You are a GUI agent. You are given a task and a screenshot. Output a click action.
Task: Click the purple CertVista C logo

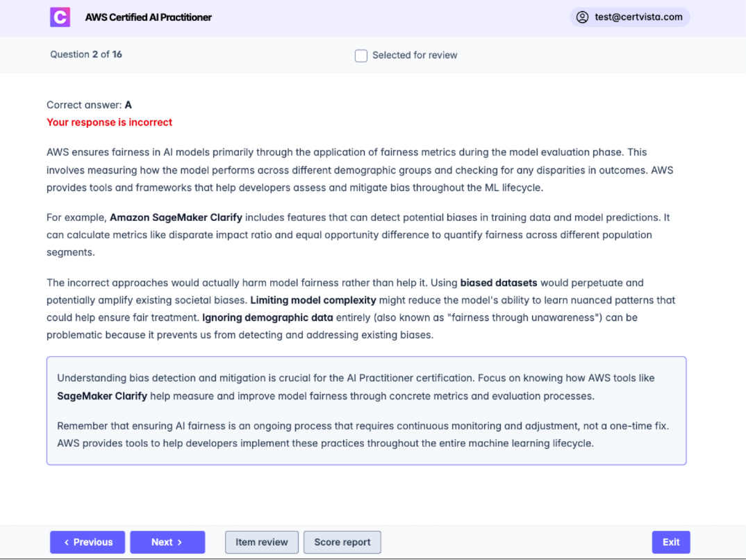(x=60, y=17)
